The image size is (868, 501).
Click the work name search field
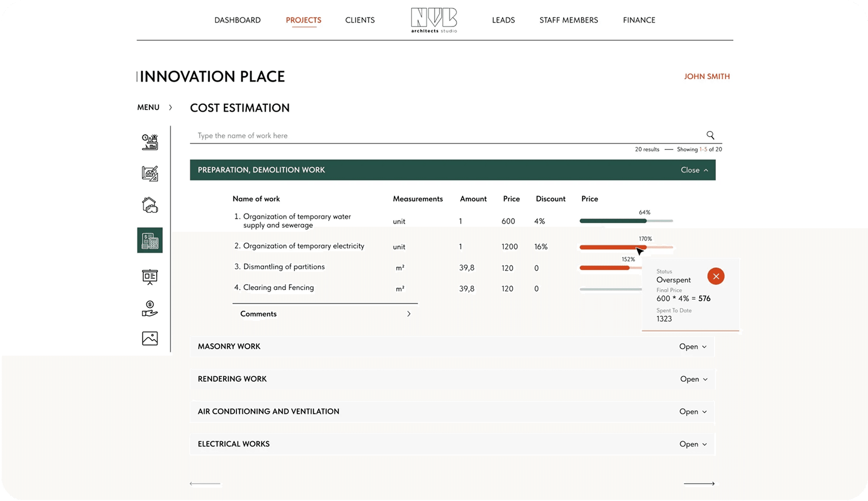coord(445,136)
